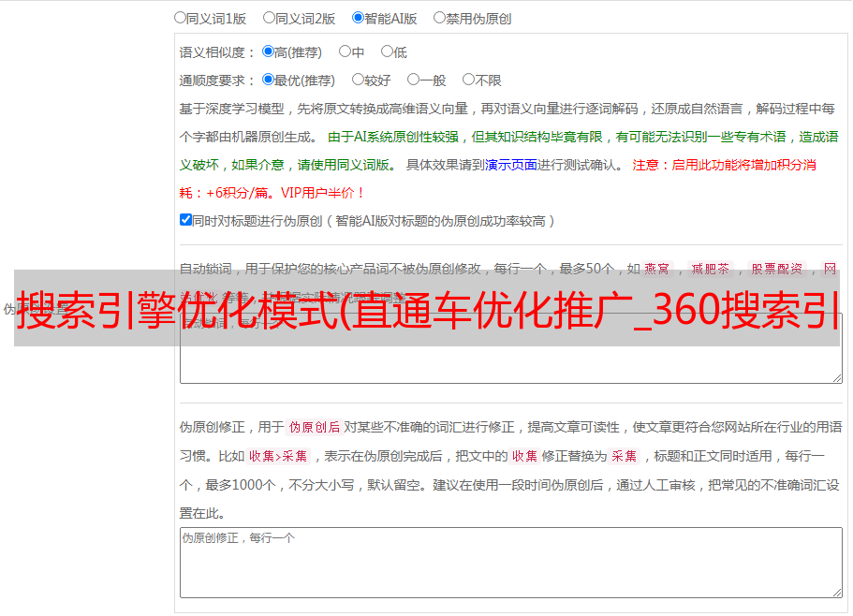Choose the 智能AI版 mode

click(358, 17)
